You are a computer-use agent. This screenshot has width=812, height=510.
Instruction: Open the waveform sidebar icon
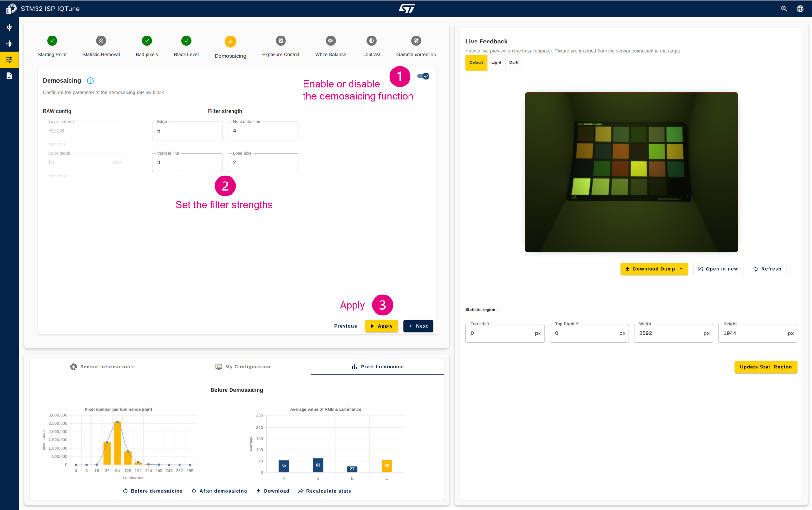(x=9, y=43)
